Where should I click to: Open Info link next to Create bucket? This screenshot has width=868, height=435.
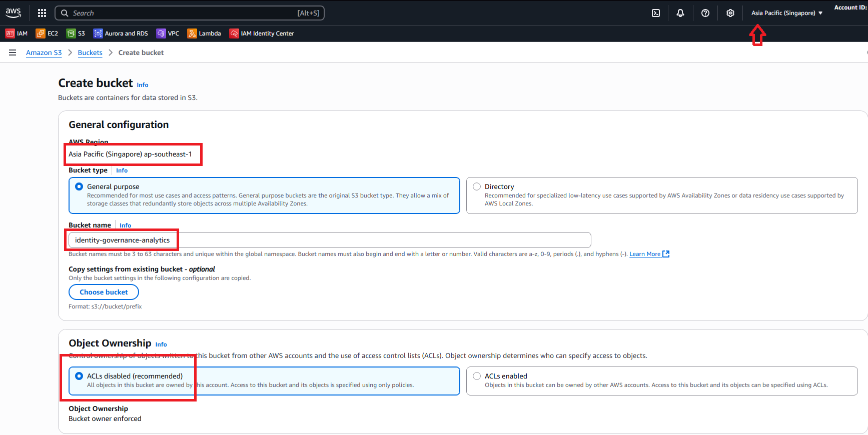coord(143,85)
